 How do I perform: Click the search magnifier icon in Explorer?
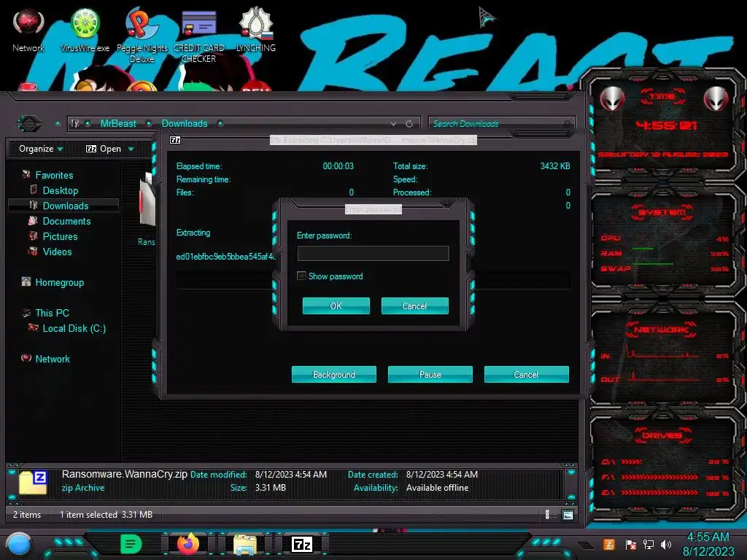pyautogui.click(x=566, y=124)
